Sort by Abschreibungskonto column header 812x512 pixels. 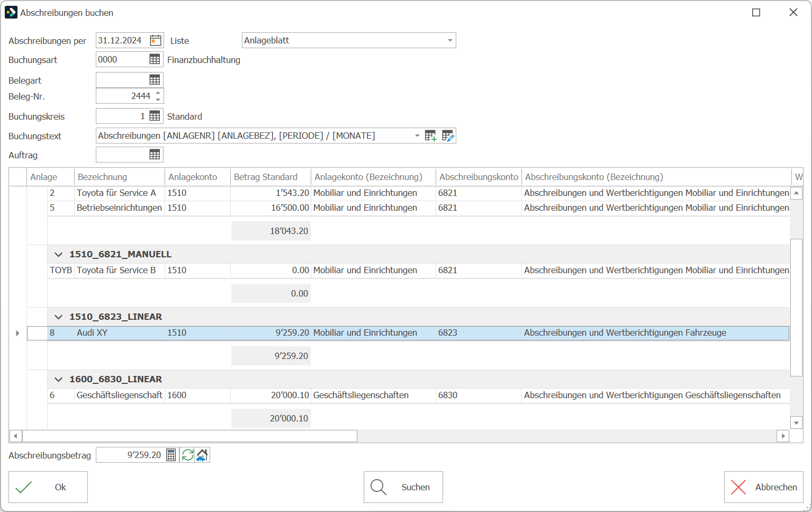pos(479,177)
